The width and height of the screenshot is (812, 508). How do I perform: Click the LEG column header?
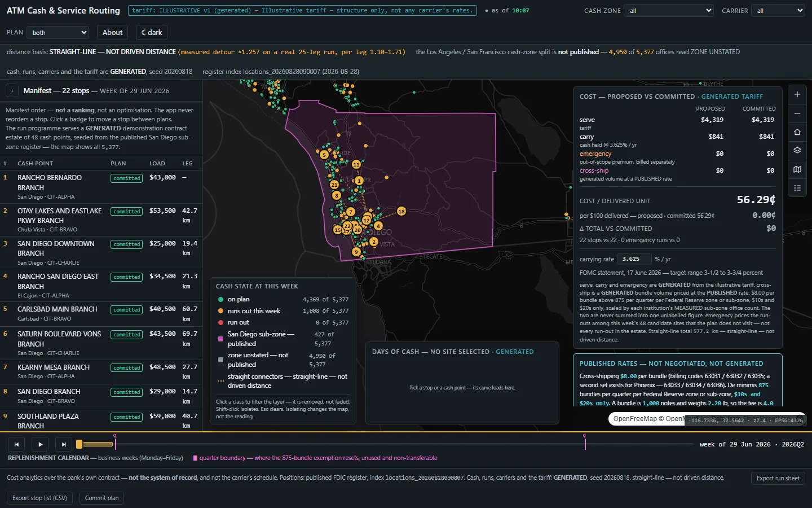[x=188, y=164]
